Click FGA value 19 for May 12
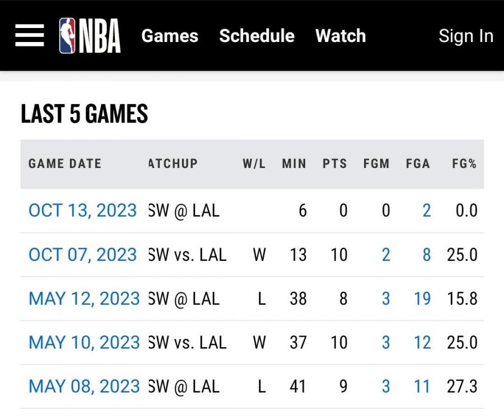504x420 pixels. [x=422, y=298]
